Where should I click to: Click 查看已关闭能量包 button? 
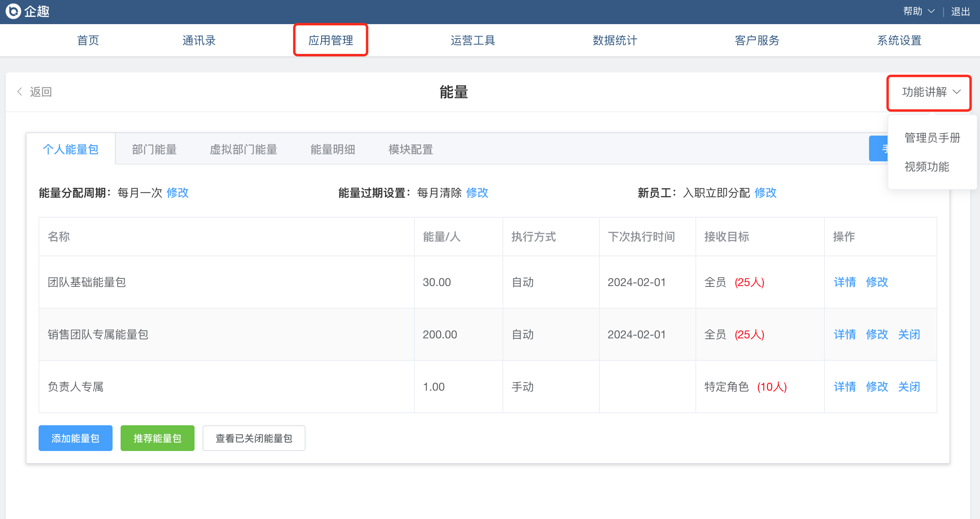(x=254, y=438)
